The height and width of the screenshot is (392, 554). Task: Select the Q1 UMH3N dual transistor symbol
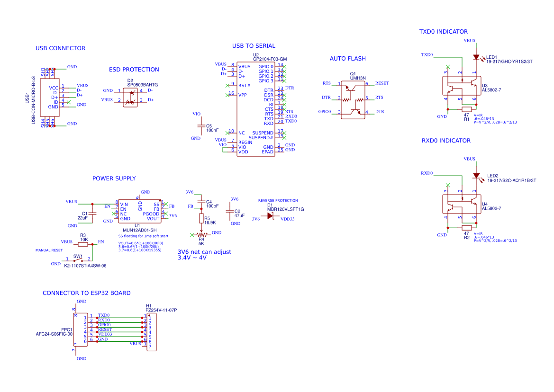click(x=353, y=100)
